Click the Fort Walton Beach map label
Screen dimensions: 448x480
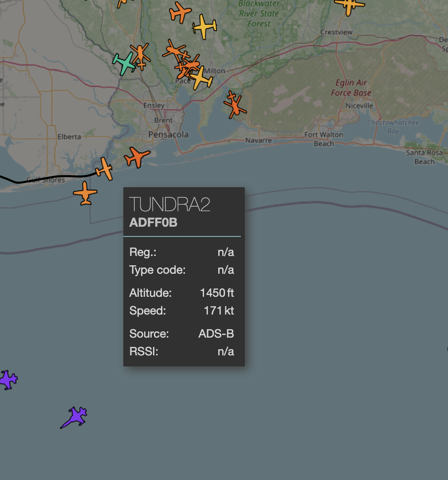click(324, 139)
